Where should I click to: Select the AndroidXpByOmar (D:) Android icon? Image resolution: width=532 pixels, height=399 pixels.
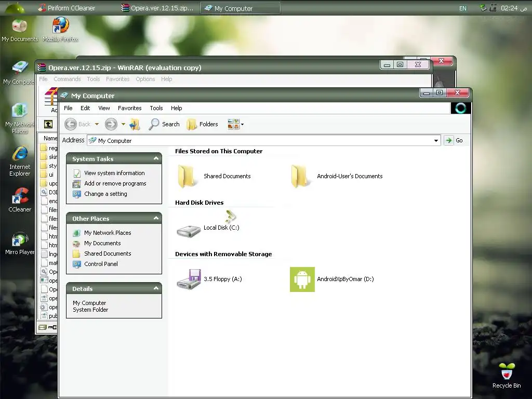coord(302,279)
